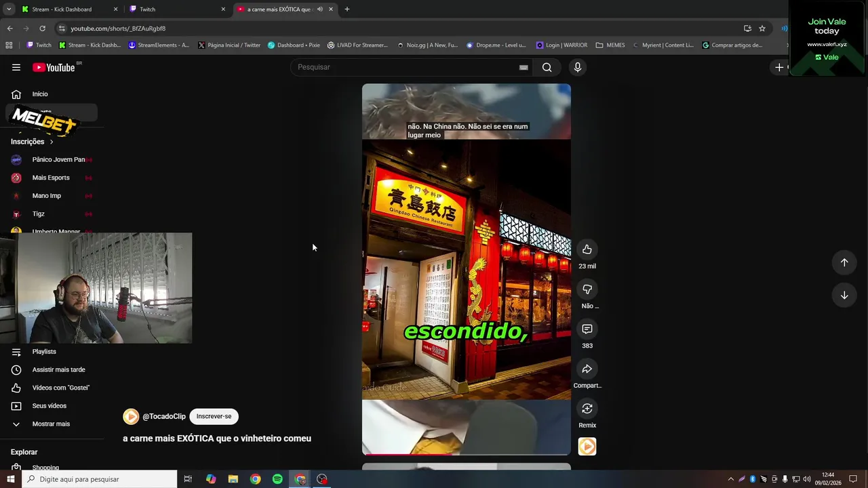Viewport: 868px width, 488px height.
Task: Open StreamElements bookmark
Action: pos(159,45)
